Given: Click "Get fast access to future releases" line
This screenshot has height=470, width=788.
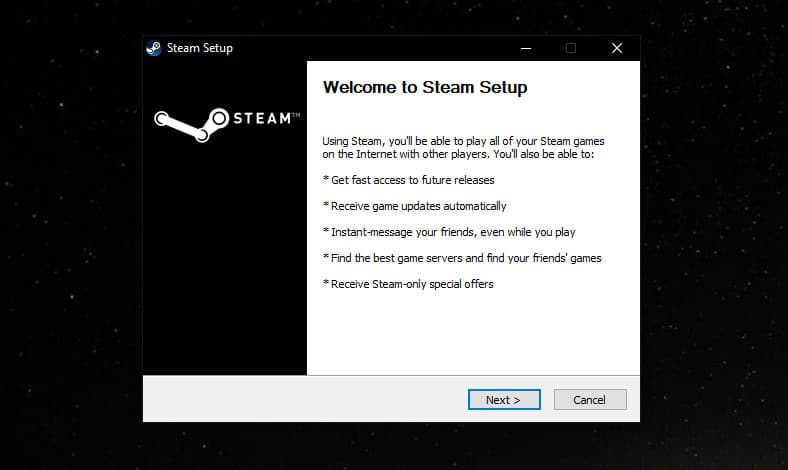Looking at the screenshot, I should coord(409,180).
